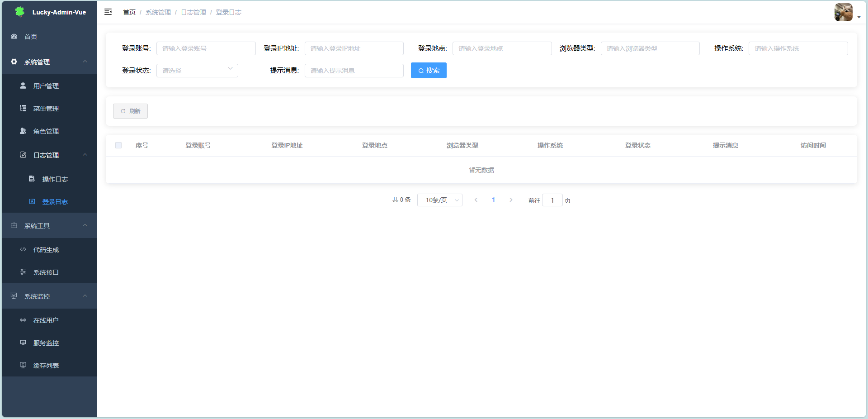Click page number 1 in pagination
Viewport: 868px width, 419px height.
[493, 200]
